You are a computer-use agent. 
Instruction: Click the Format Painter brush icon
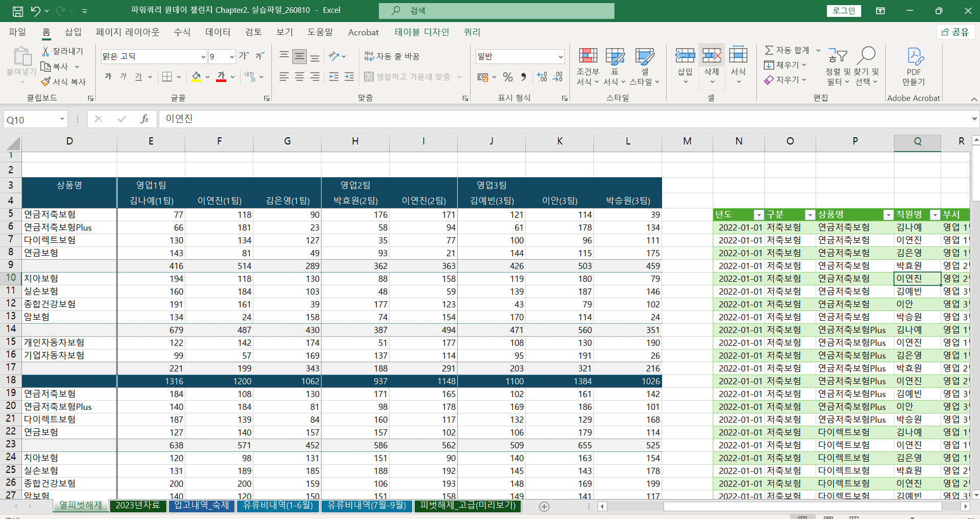pyautogui.click(x=46, y=81)
